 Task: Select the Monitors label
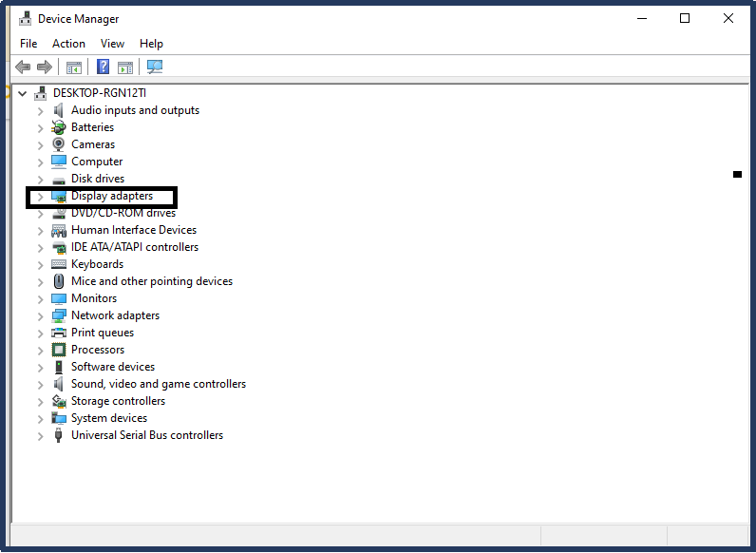coord(93,298)
